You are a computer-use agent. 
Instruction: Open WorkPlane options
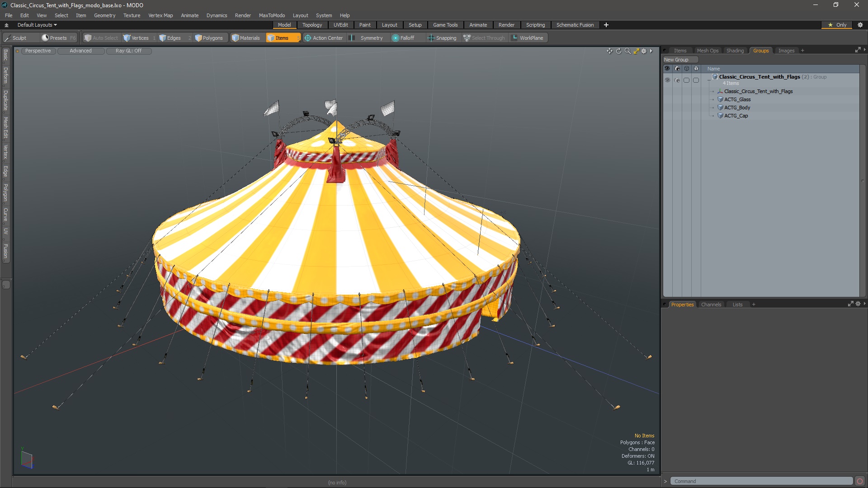click(528, 38)
